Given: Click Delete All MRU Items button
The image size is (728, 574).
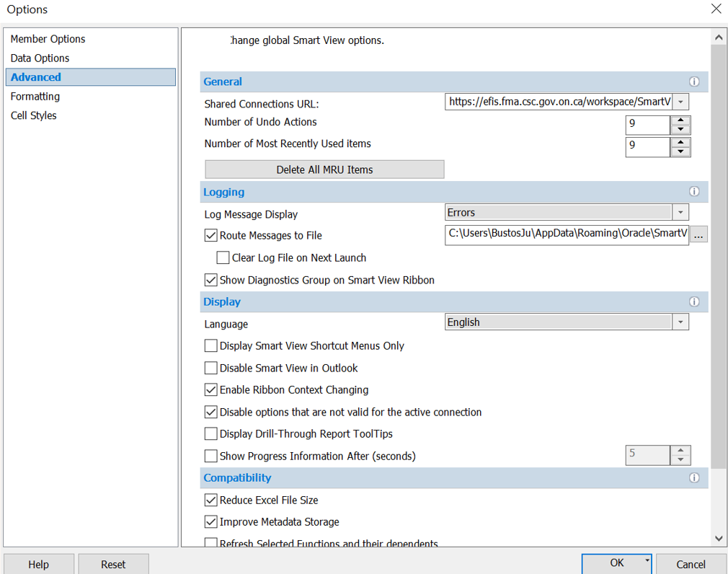Looking at the screenshot, I should 324,169.
